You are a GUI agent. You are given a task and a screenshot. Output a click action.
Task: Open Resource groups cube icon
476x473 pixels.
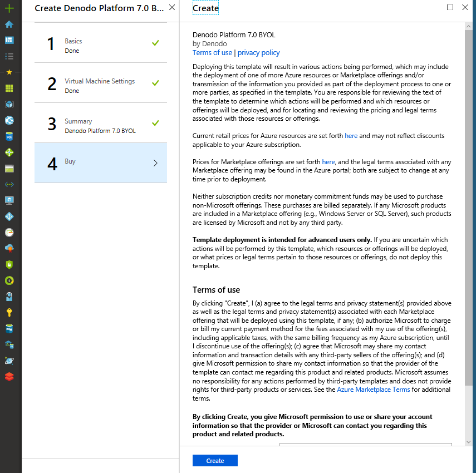[x=9, y=105]
